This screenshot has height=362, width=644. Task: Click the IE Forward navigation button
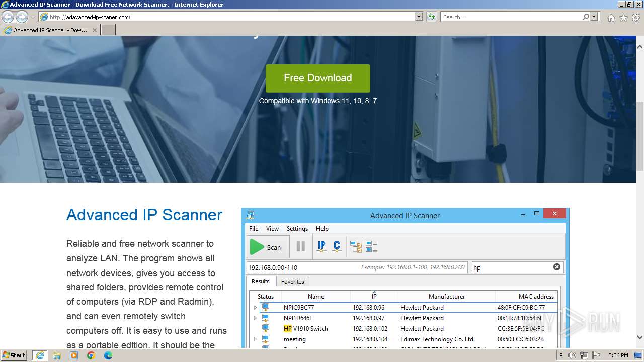tap(22, 17)
